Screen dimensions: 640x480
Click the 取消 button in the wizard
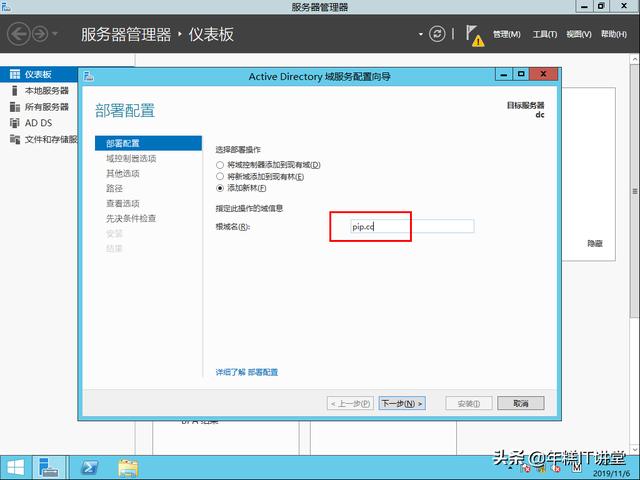coord(521,403)
